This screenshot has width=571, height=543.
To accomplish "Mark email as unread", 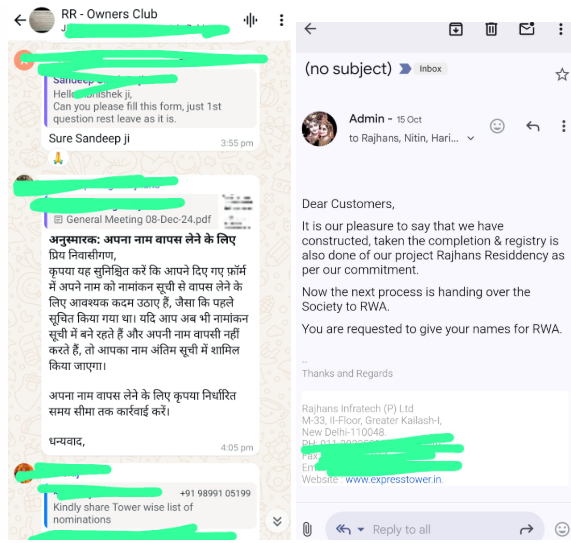I will (x=527, y=28).
